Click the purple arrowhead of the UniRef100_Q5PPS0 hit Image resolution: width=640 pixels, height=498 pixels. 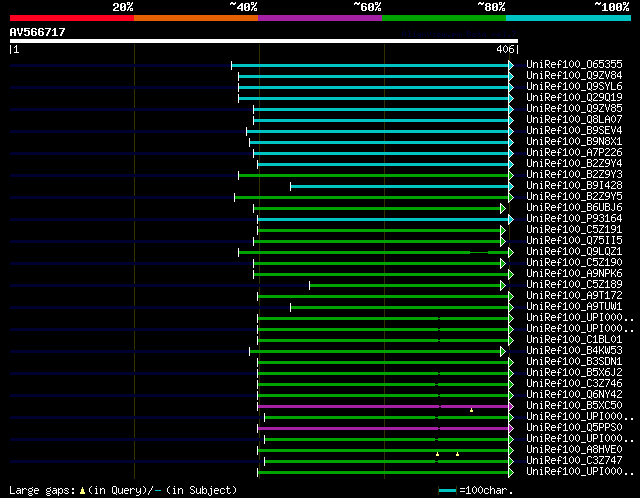tap(511, 428)
